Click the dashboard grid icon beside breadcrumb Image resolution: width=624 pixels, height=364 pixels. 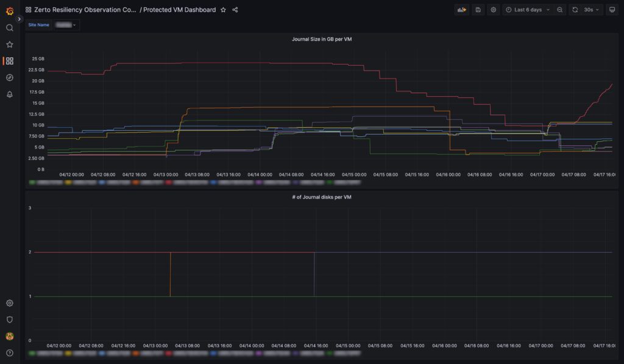(28, 10)
